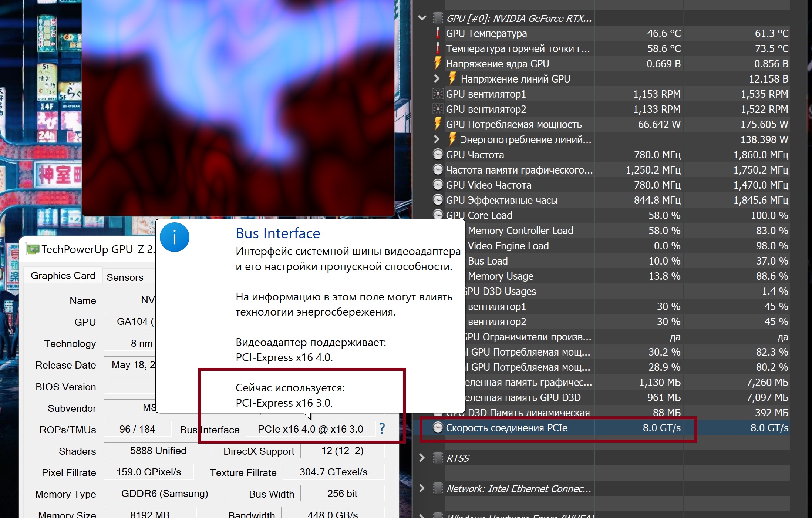Expand the RTSS sensor group
Image resolution: width=812 pixels, height=518 pixels.
pos(422,458)
